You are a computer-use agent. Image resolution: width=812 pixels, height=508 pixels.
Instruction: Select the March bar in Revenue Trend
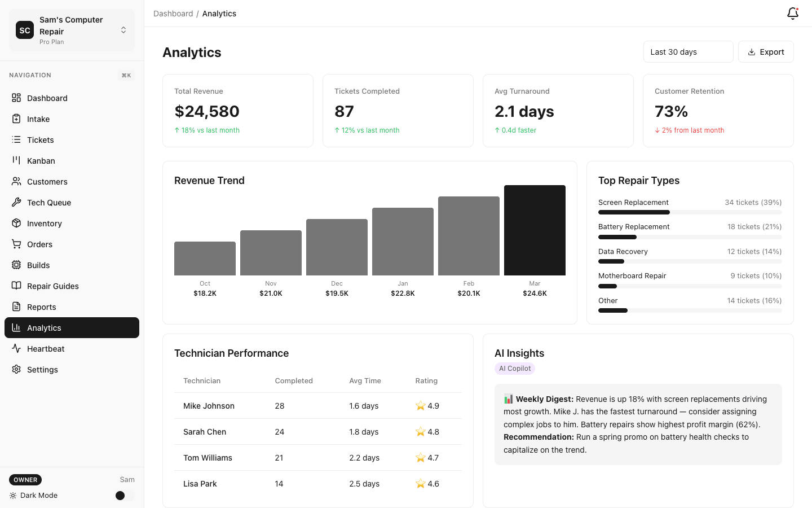pyautogui.click(x=535, y=230)
